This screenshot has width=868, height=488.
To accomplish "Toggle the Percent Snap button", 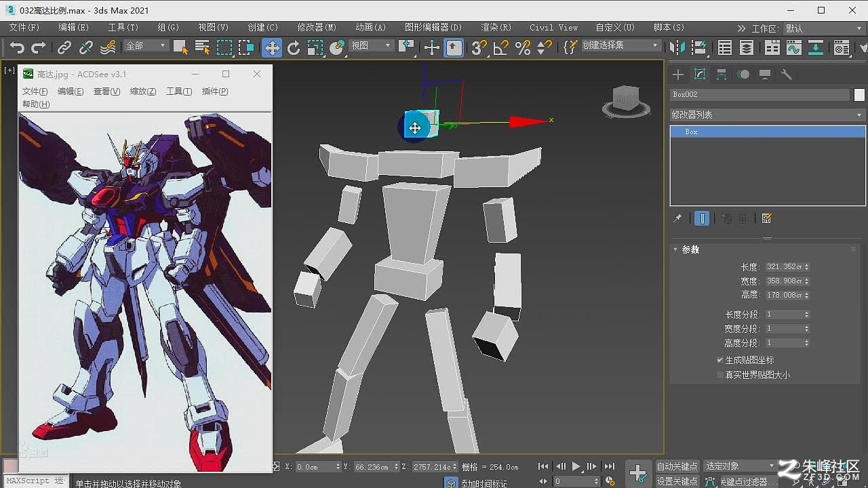I will point(523,47).
